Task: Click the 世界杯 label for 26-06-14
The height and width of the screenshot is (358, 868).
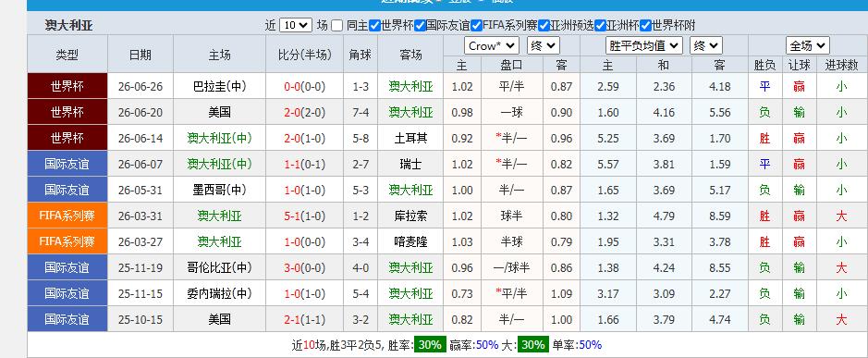Action: click(x=67, y=138)
